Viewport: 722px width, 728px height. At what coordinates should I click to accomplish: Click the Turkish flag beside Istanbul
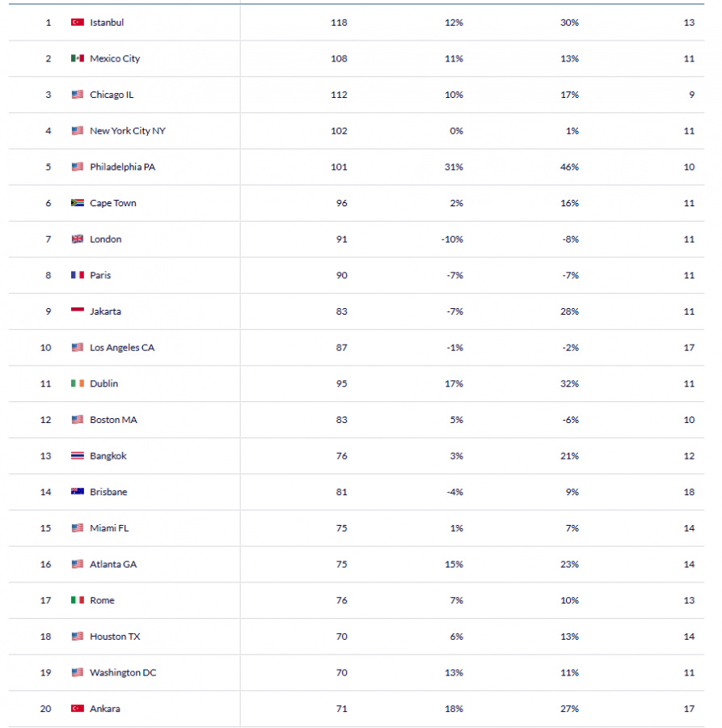coord(78,23)
